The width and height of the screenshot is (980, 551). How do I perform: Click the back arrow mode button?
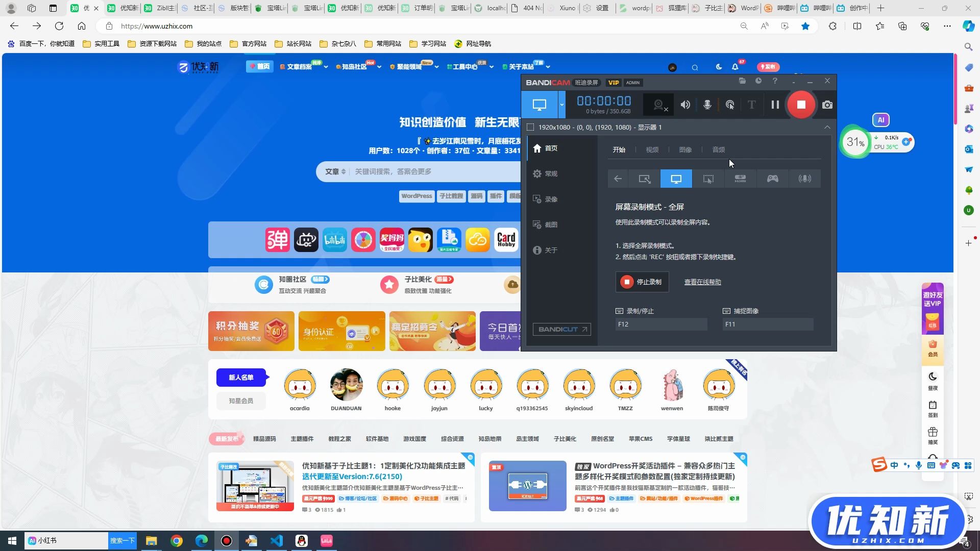tap(618, 179)
